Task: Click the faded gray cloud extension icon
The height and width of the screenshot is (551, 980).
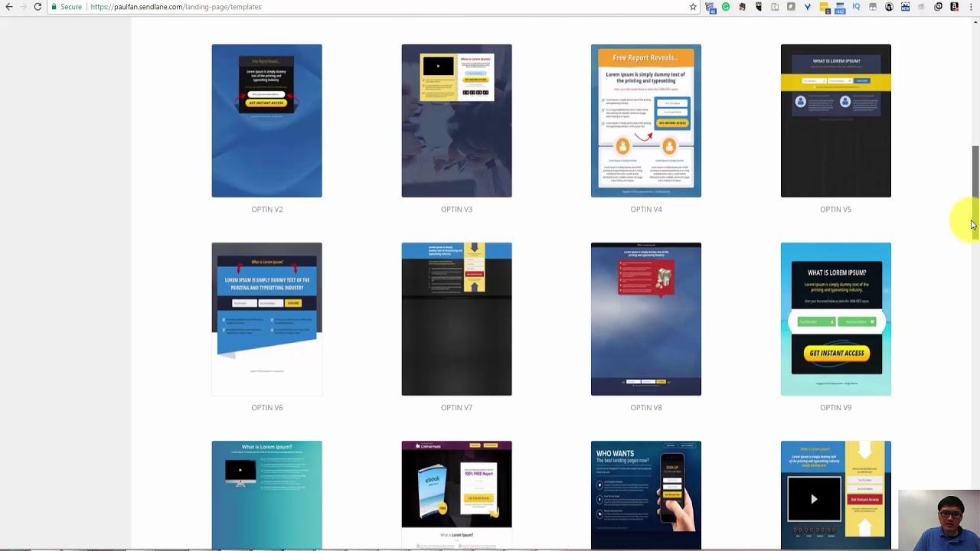Action: coord(921,7)
